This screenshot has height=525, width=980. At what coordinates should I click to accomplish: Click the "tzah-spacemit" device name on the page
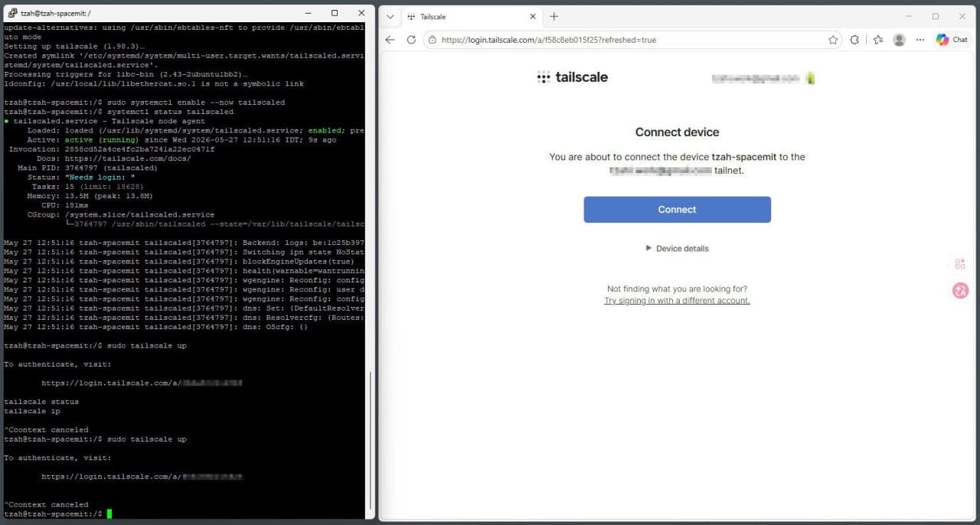coord(743,157)
